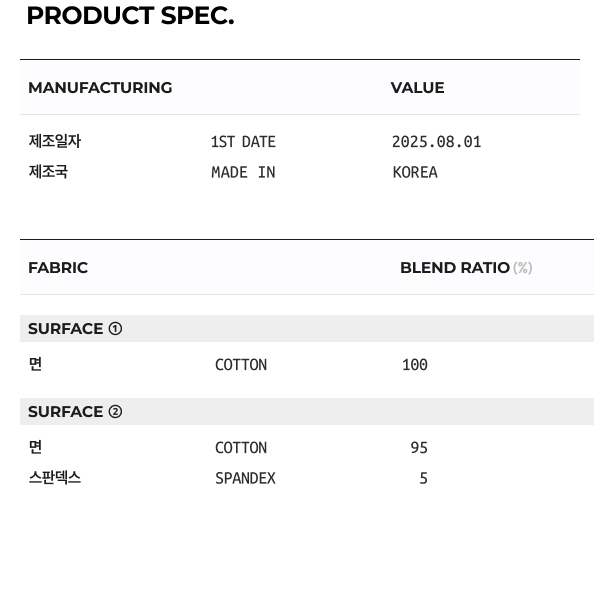
Task: Click the 95 cotton ratio value
Action: [x=419, y=448]
